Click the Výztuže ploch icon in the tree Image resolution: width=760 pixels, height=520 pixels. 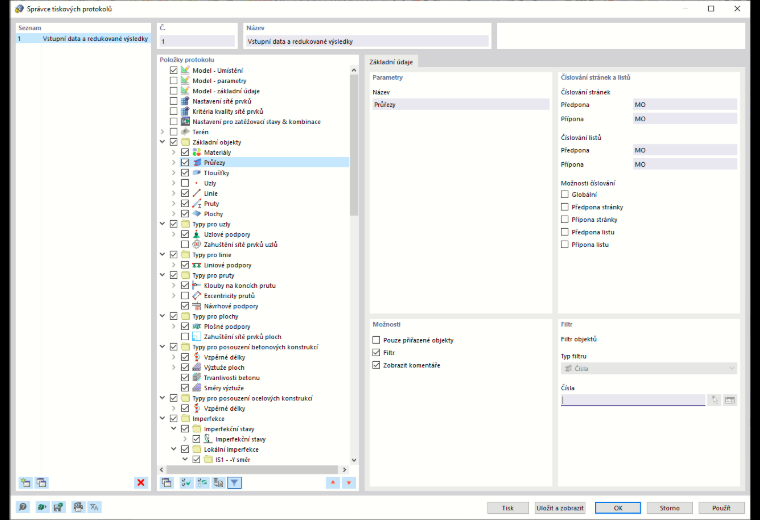coord(197,367)
